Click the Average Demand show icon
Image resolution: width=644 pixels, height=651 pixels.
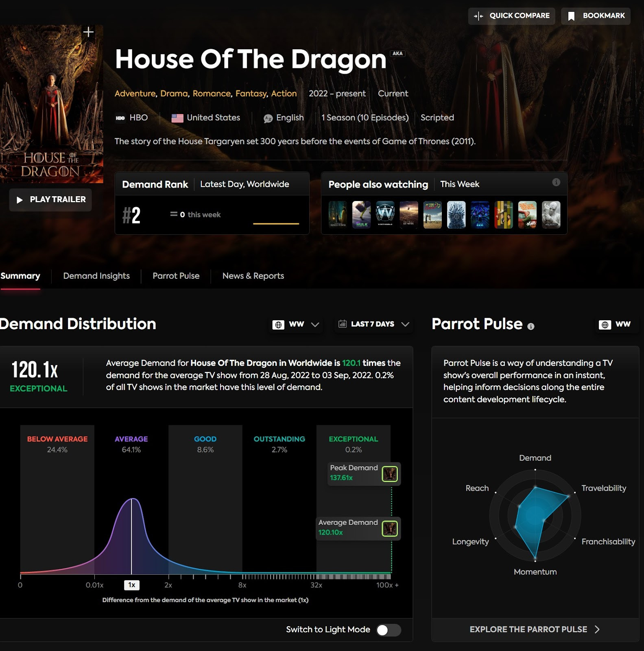tap(390, 529)
